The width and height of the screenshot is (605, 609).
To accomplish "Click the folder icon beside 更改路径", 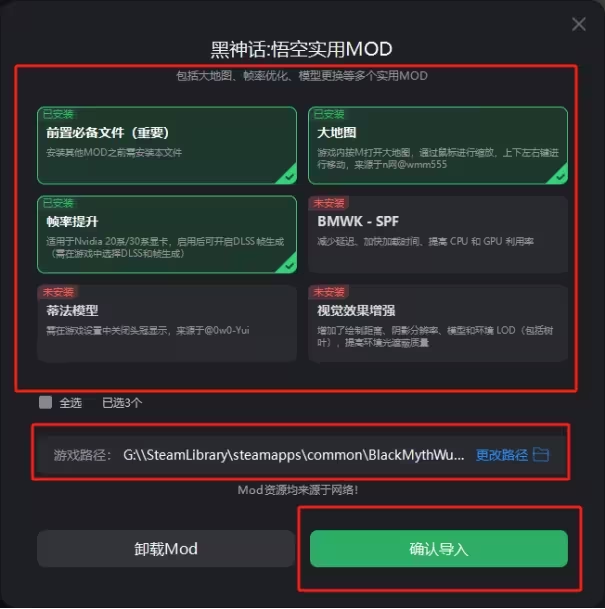I will click(x=541, y=454).
